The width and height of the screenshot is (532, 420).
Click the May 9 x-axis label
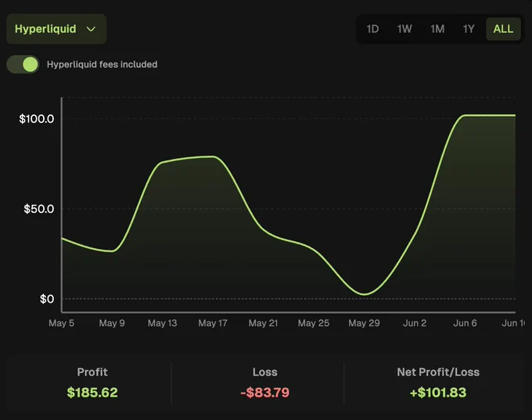point(112,323)
